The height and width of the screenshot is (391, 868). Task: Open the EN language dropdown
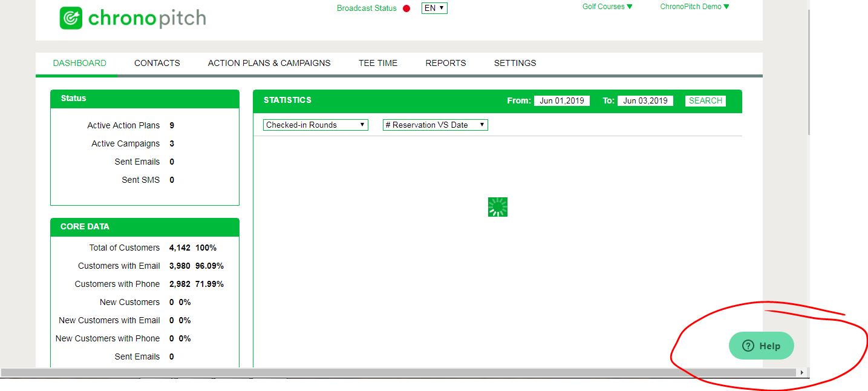pyautogui.click(x=434, y=8)
